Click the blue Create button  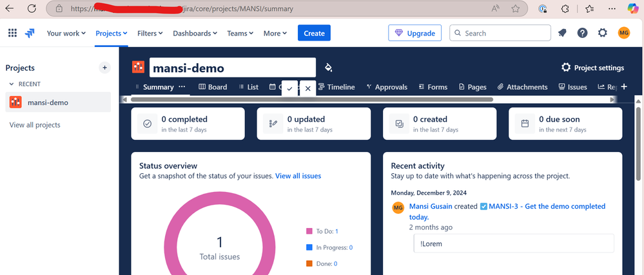[314, 33]
